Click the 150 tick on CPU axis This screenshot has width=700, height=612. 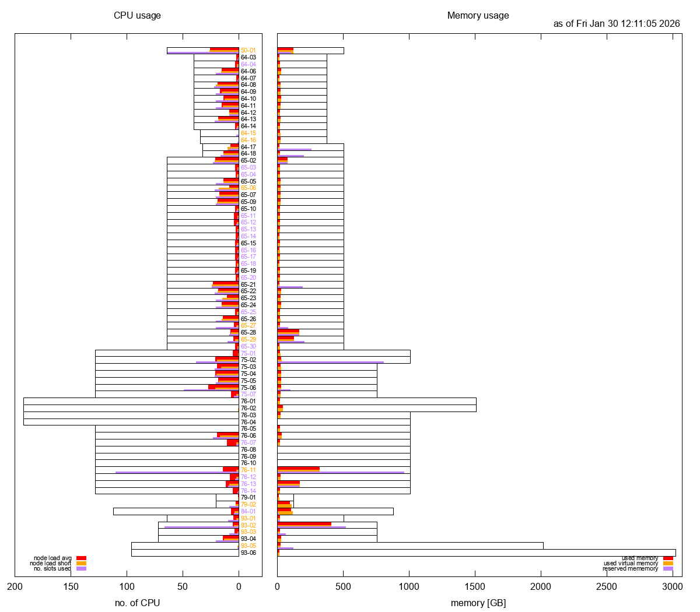(71, 586)
